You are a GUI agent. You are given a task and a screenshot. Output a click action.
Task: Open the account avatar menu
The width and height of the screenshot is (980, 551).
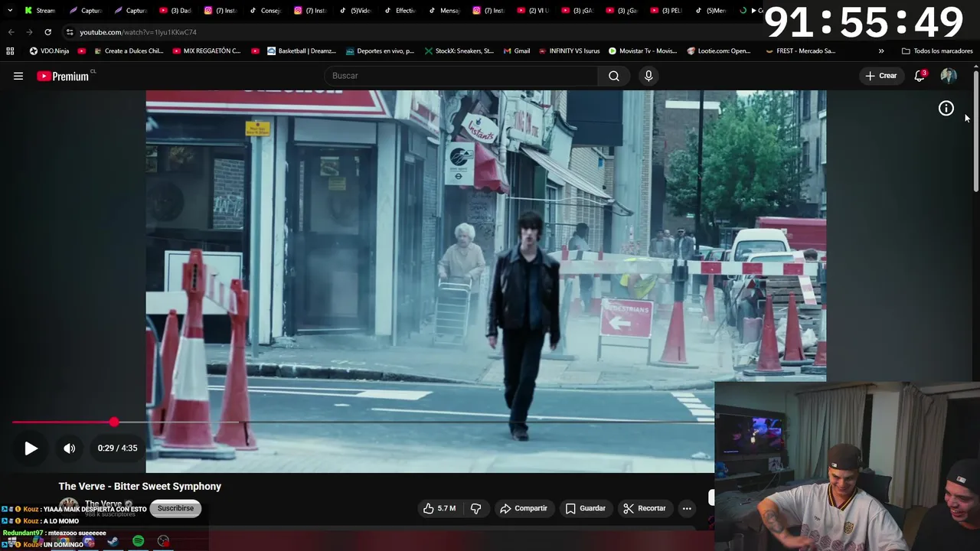pyautogui.click(x=949, y=76)
